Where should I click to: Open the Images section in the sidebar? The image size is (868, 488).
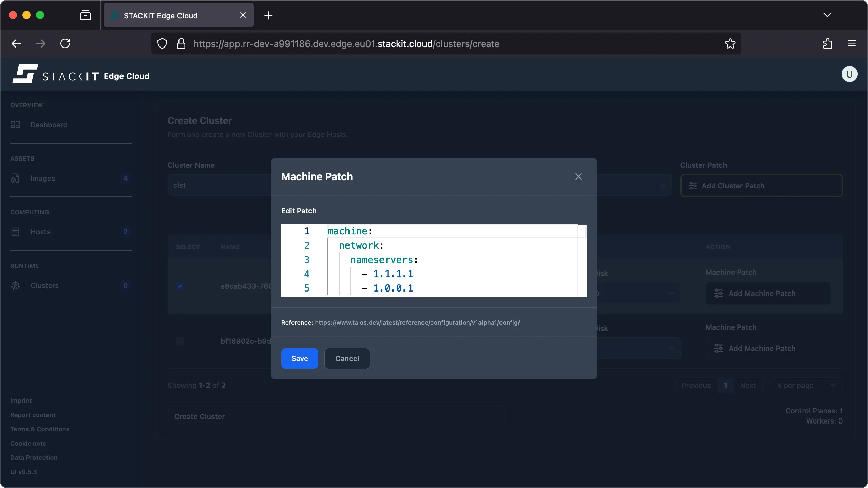(x=43, y=178)
